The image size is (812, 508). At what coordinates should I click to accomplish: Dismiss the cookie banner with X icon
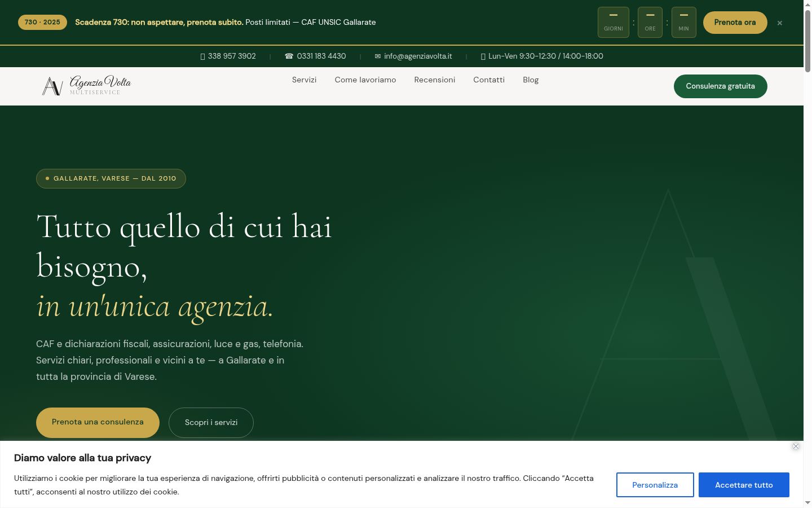[x=796, y=446]
